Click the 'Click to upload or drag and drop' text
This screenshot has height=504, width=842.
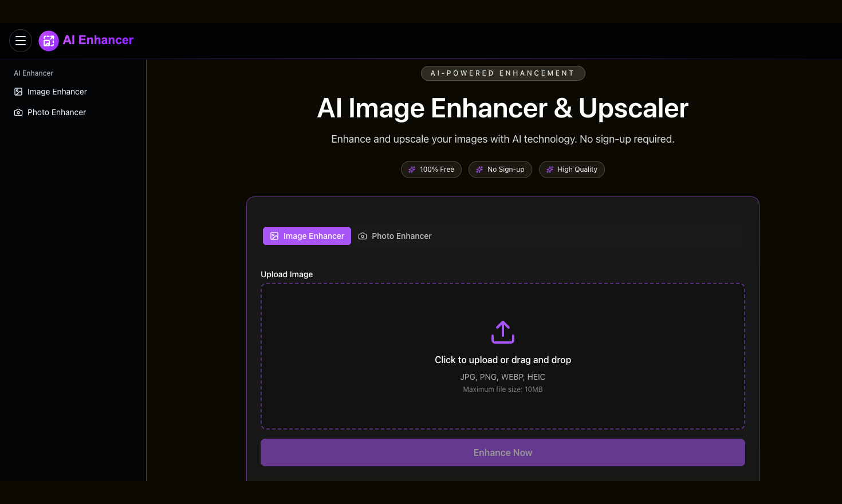[x=502, y=360]
